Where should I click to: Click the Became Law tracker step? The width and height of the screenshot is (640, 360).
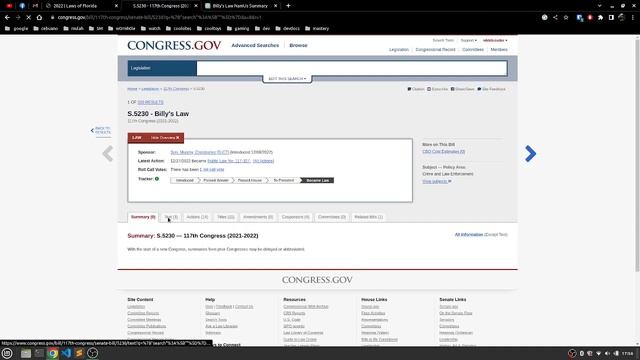click(318, 180)
